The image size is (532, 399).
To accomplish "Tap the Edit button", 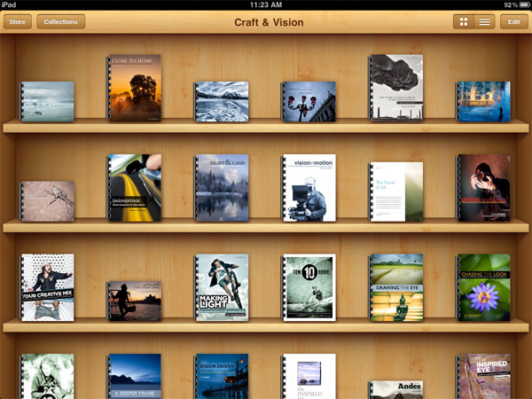I will 513,21.
